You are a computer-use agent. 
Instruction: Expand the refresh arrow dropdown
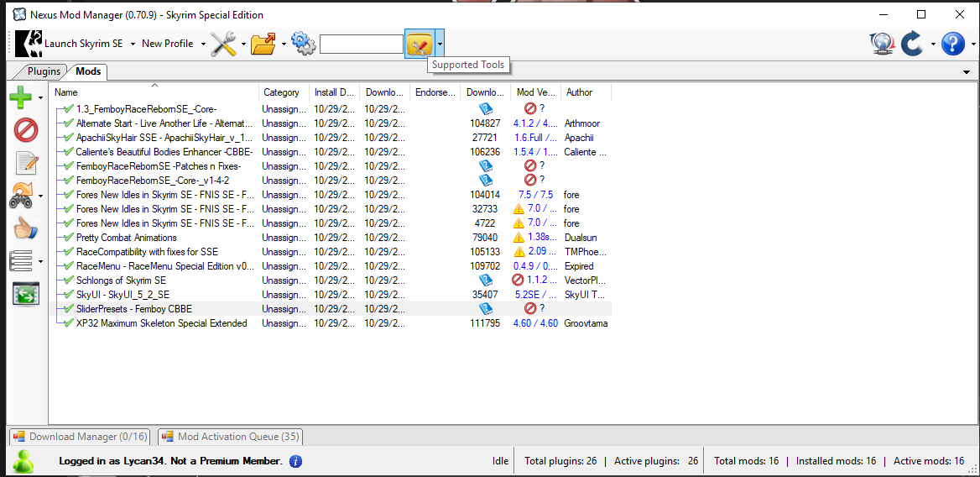(x=933, y=44)
